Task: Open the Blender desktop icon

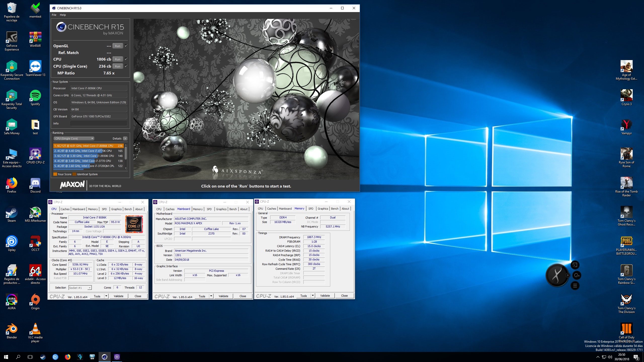Action: (x=12, y=331)
